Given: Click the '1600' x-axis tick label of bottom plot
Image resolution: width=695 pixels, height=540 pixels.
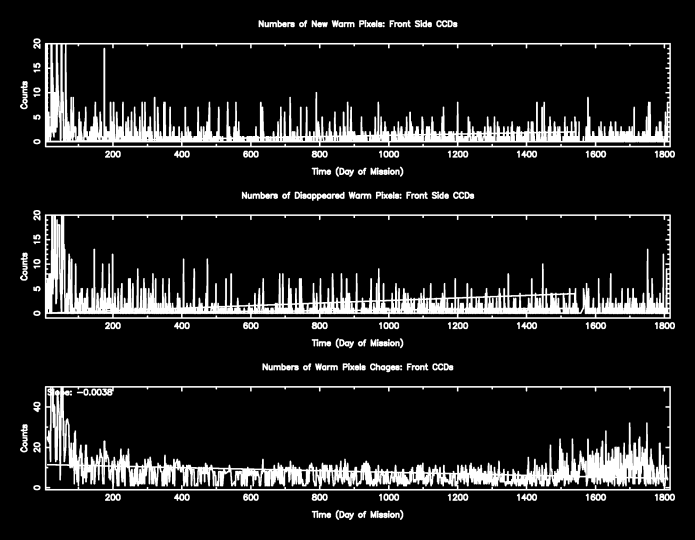Looking at the screenshot, I should (595, 497).
